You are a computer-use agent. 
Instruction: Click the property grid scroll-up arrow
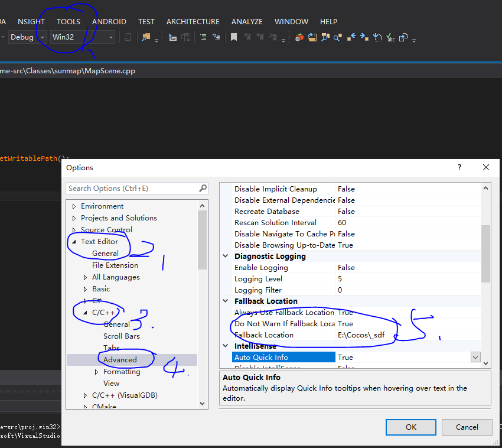(485, 188)
